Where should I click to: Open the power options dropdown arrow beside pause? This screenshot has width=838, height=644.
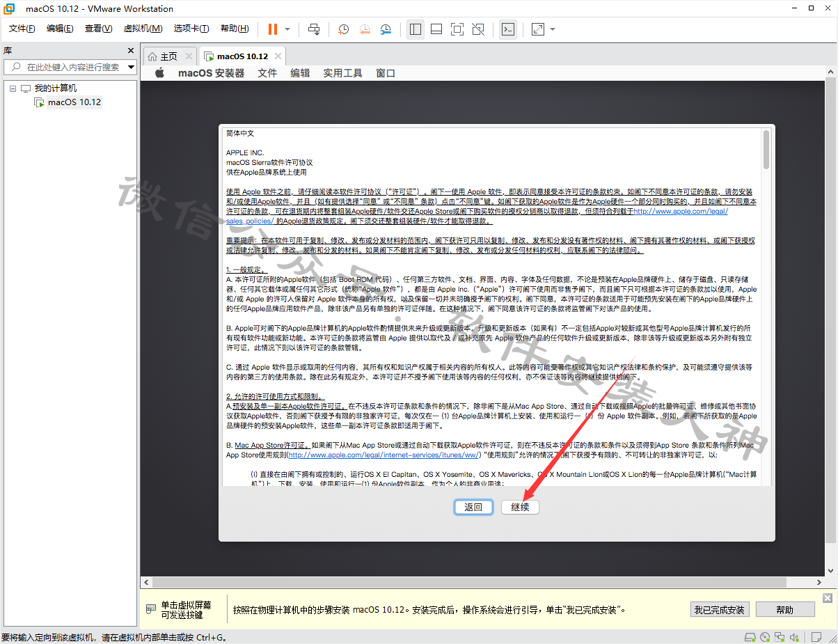(287, 29)
